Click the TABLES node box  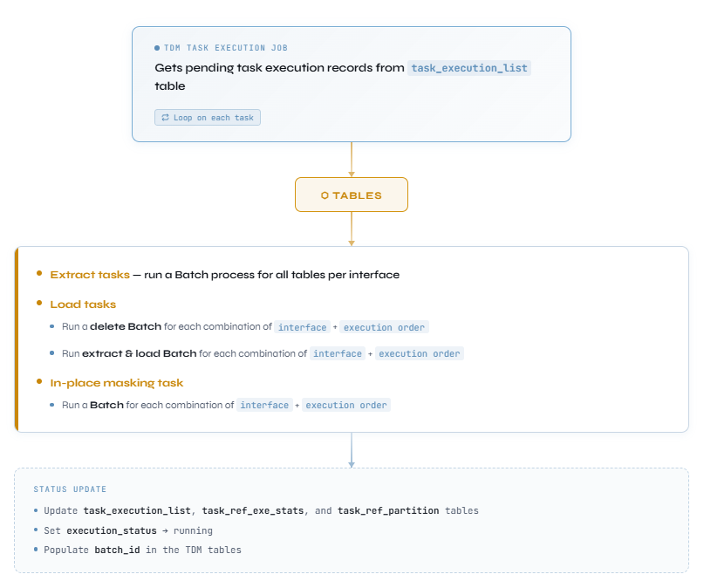352,195
